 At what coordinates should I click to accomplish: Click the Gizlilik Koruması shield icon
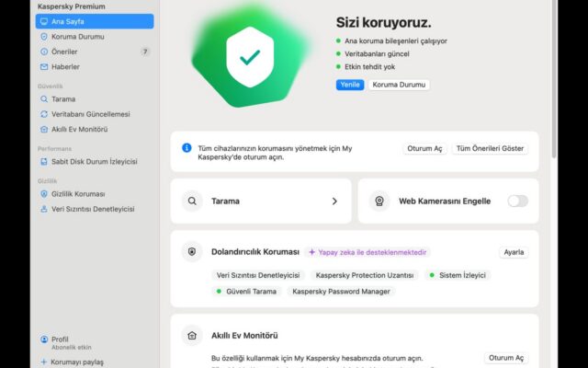[44, 194]
